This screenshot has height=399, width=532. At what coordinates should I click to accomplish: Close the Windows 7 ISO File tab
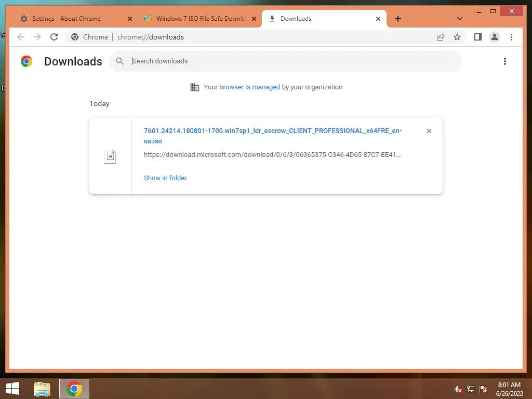click(x=254, y=19)
